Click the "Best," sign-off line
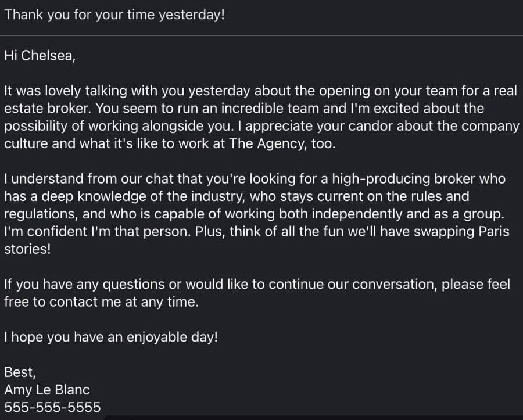Screen dimensions: 523x420 point(20,372)
